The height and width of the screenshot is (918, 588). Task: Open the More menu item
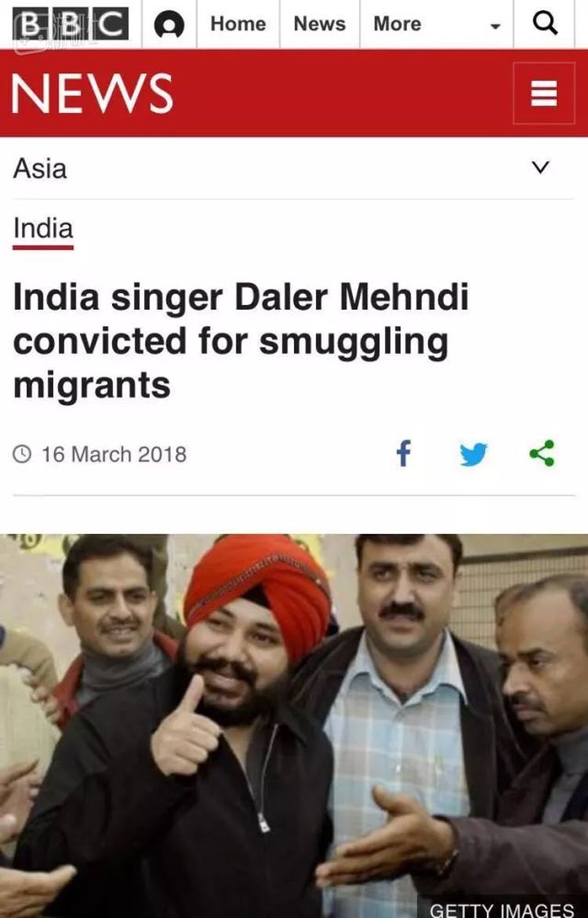[x=397, y=24]
